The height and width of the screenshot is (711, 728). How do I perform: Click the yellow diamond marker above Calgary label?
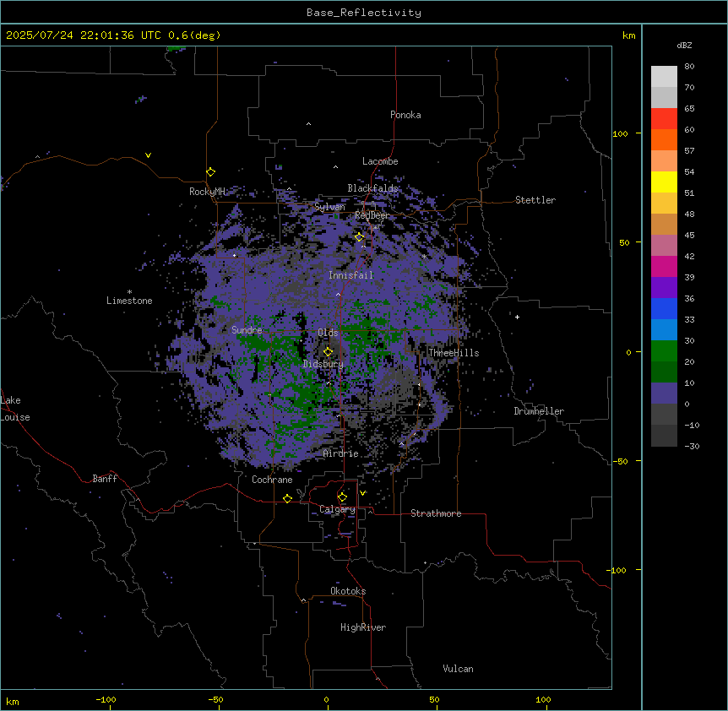[x=342, y=497]
